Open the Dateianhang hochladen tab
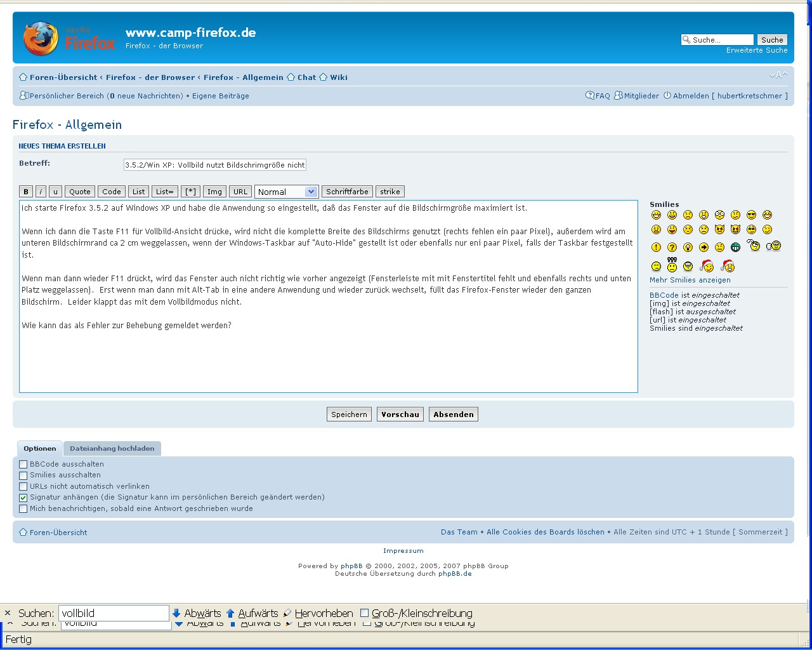The width and height of the screenshot is (812, 650). point(112,448)
